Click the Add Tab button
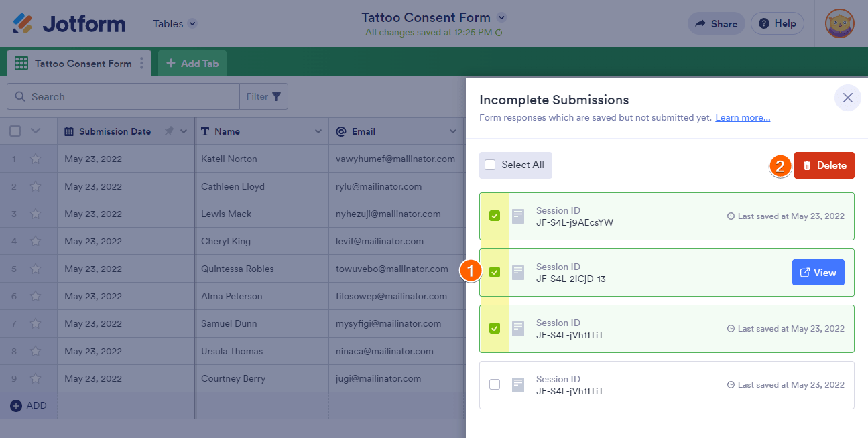 [x=192, y=64]
